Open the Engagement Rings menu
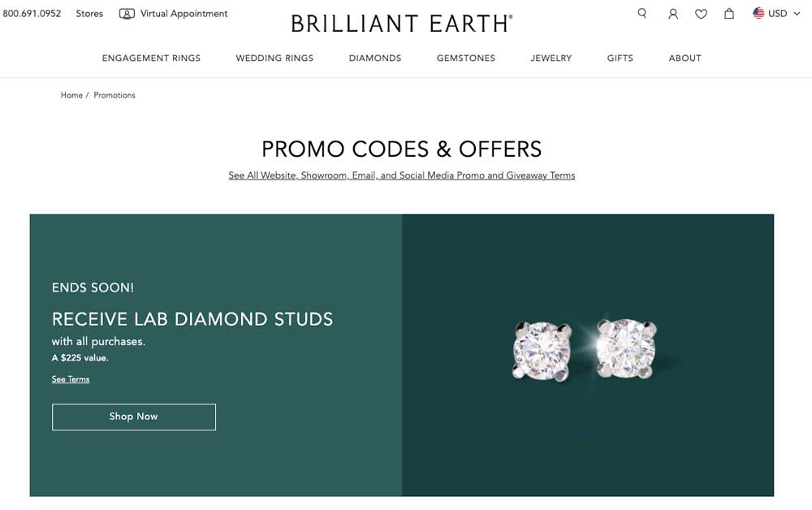 point(151,58)
